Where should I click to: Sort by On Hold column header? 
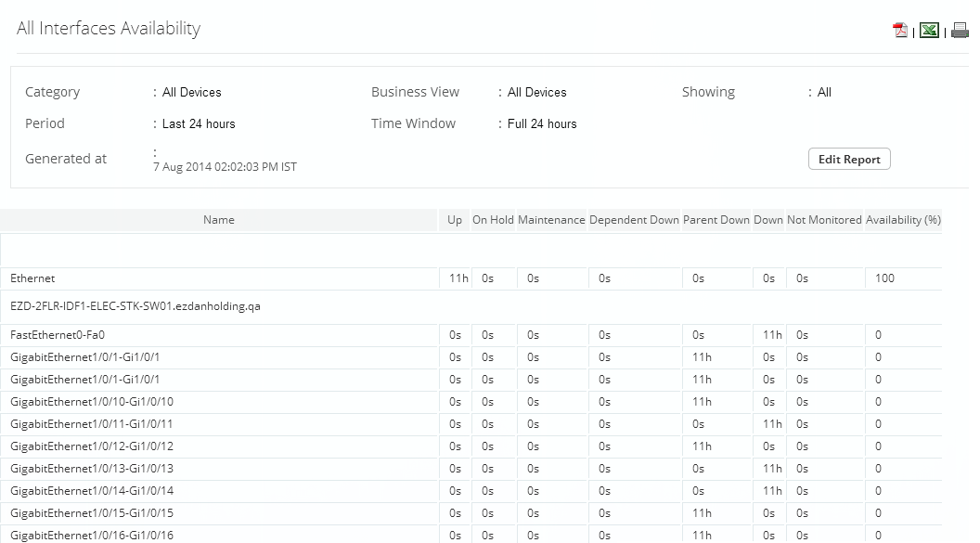click(x=493, y=220)
